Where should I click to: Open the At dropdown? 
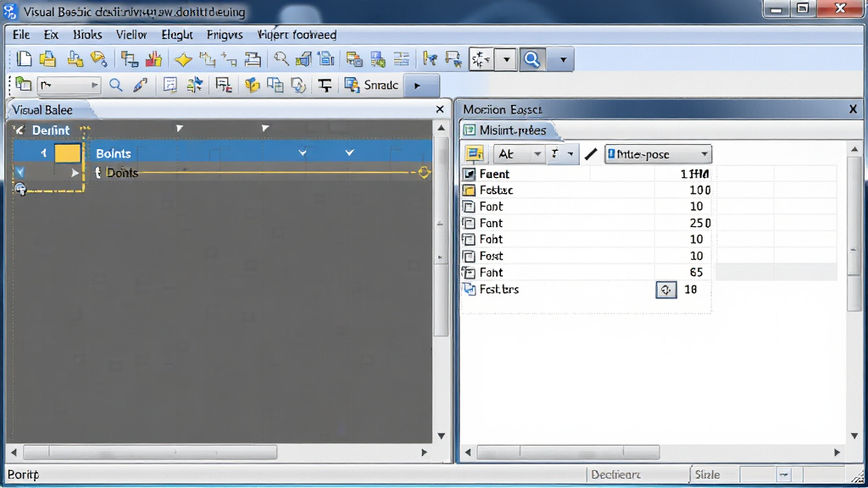[518, 154]
